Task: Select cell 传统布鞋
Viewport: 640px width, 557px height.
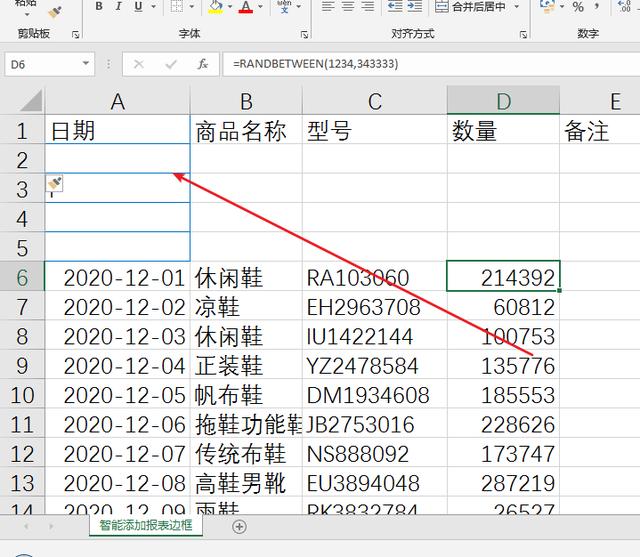Action: click(246, 454)
